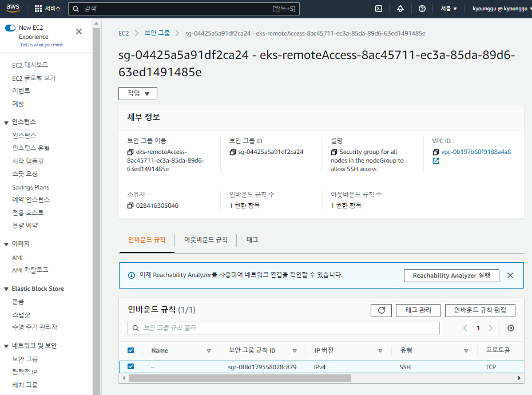The image size is (532, 395).
Task: Switch to 태그 tab
Action: click(x=252, y=240)
